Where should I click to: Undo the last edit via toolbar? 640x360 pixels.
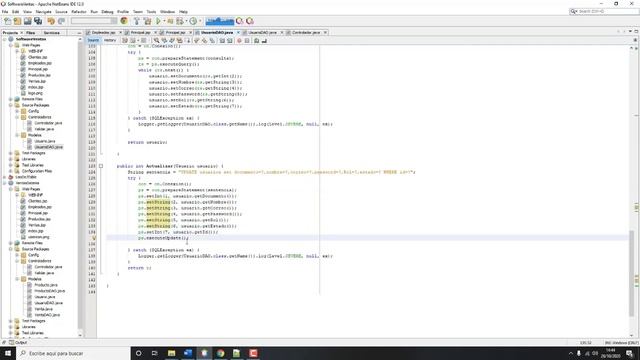pos(51,21)
